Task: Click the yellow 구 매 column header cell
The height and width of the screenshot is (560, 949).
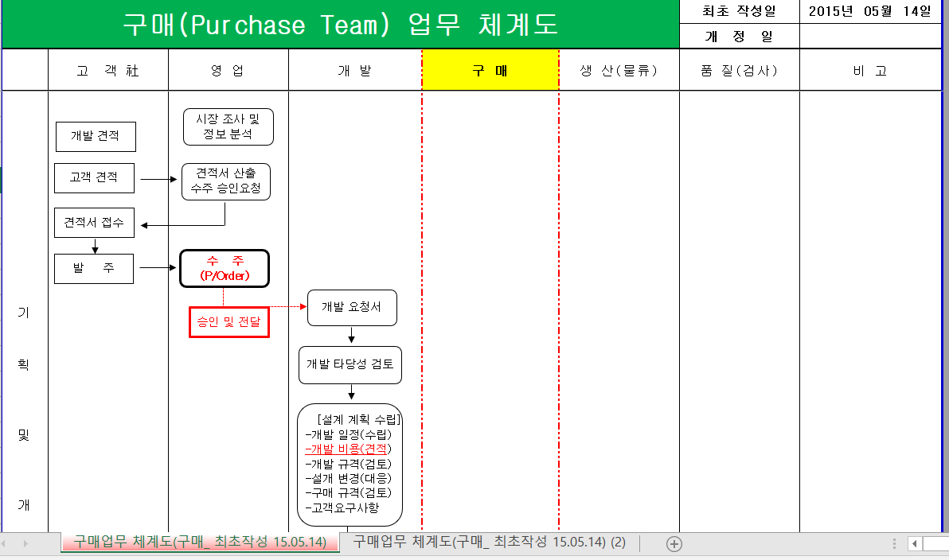Action: pyautogui.click(x=490, y=70)
